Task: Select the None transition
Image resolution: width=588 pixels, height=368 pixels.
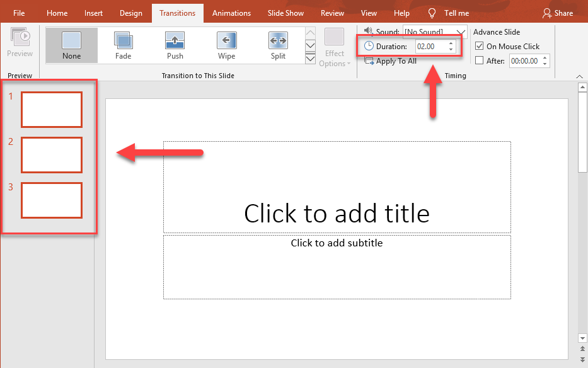Action: click(x=72, y=45)
